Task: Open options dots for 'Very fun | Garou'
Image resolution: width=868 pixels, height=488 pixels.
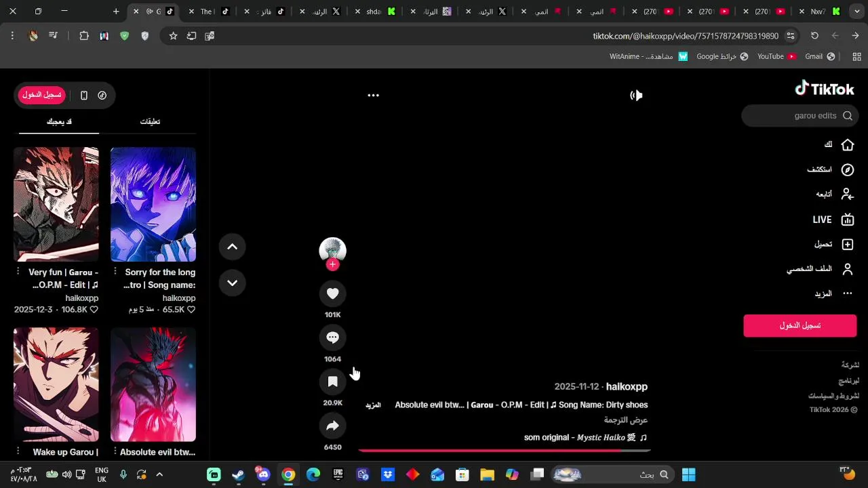Action: [18, 271]
